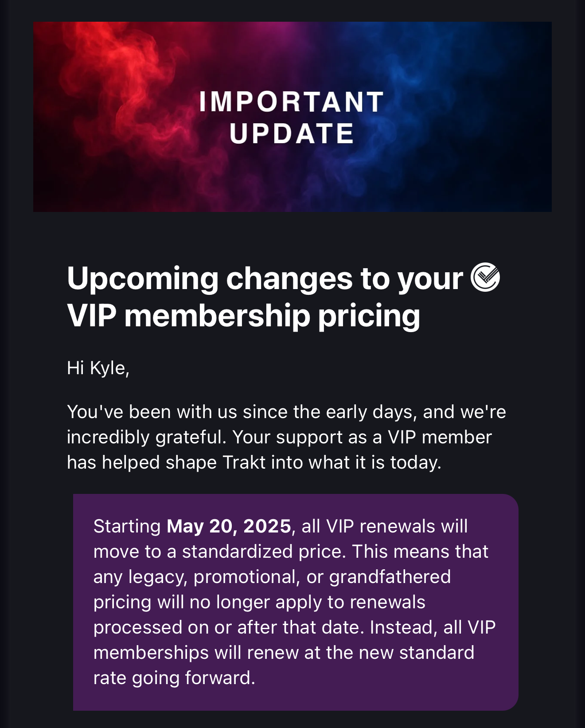585x728 pixels.
Task: Click the word UPDATE in the banner
Action: [x=292, y=133]
